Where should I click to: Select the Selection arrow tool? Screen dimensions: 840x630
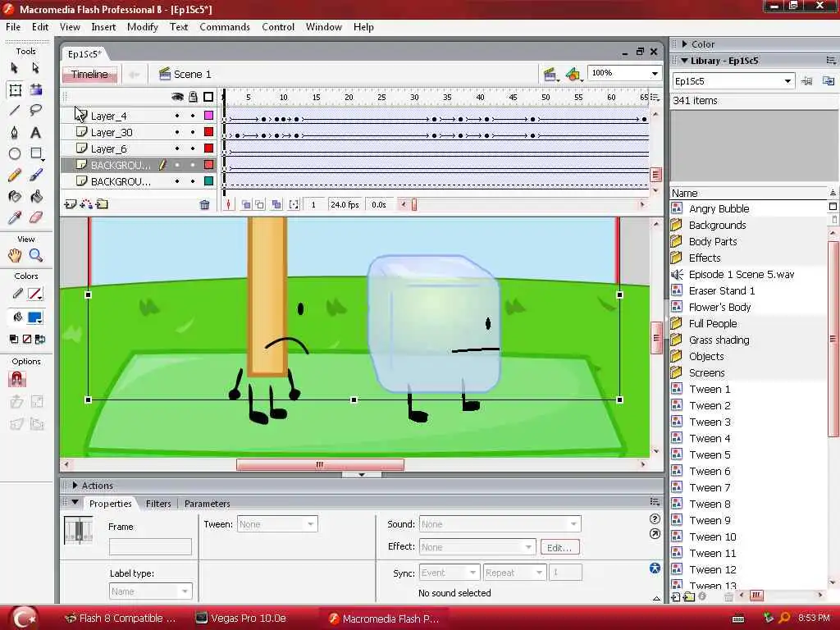click(15, 68)
